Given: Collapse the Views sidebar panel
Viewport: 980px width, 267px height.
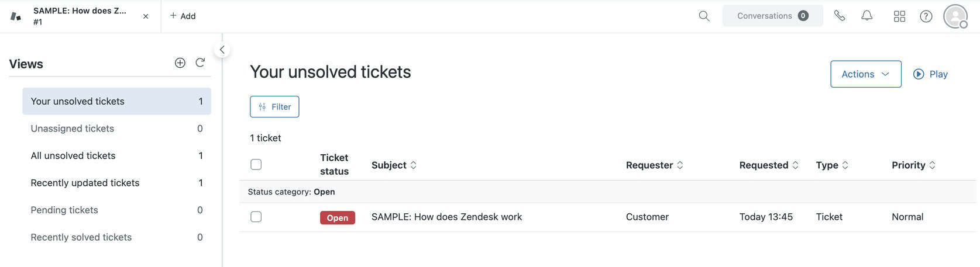Looking at the screenshot, I should [x=222, y=50].
